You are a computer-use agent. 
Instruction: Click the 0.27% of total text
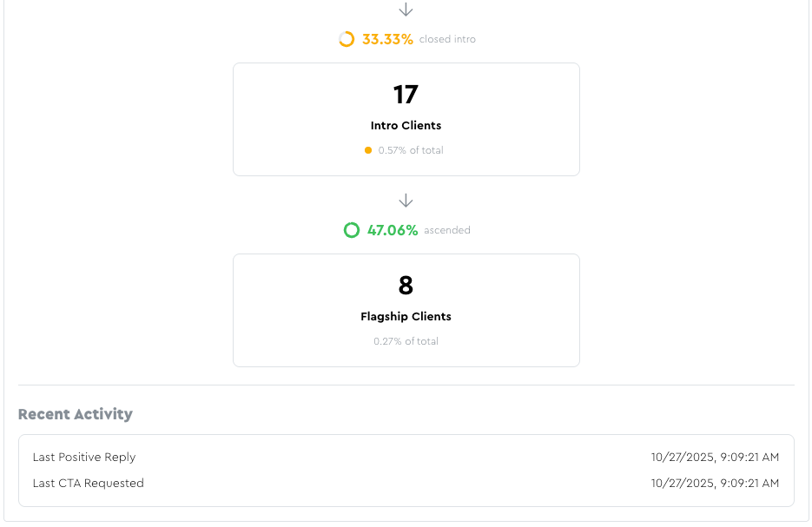click(406, 341)
